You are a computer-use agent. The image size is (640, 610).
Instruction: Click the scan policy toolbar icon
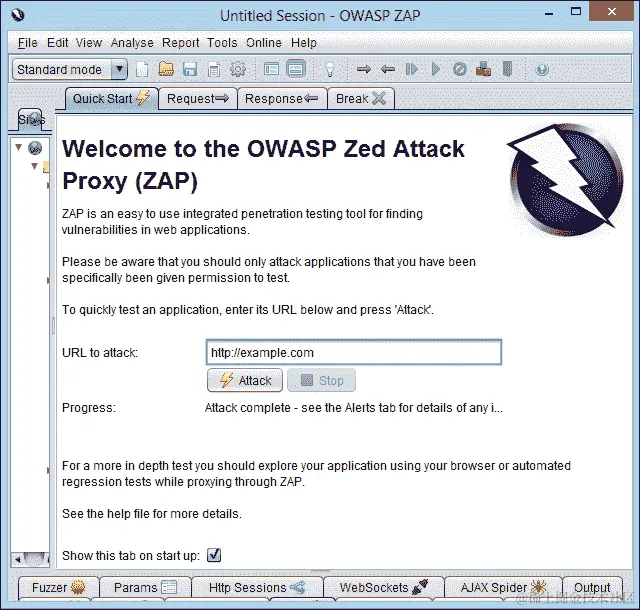(507, 69)
